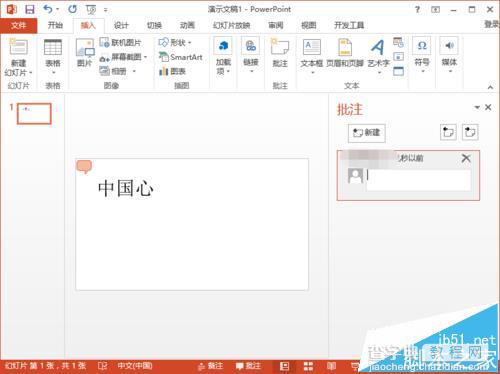The image size is (500, 374).
Task: Open the 艺术字 (WordArt) gallery
Action: pyautogui.click(x=378, y=56)
